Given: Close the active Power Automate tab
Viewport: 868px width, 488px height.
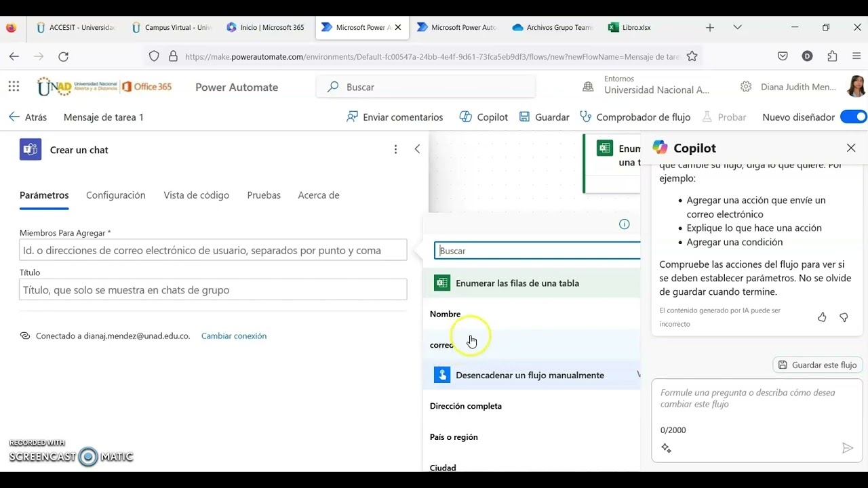Looking at the screenshot, I should (x=398, y=28).
